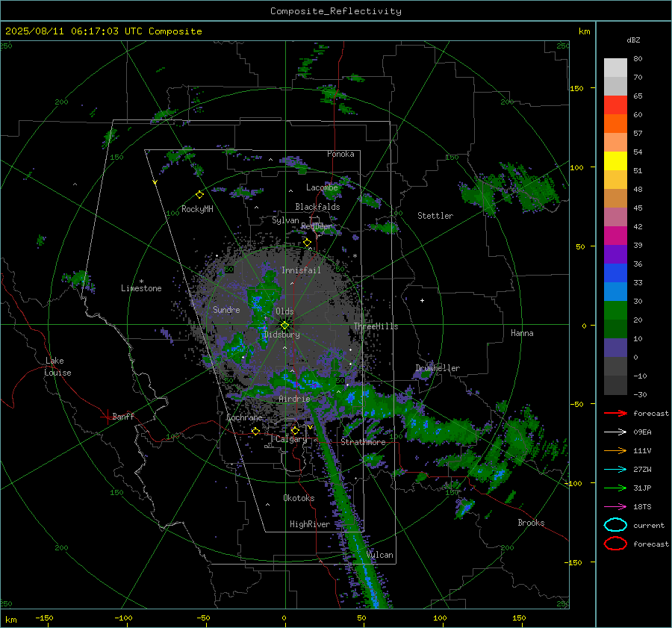Select the purple 39 dBZ swatch
Viewport: 672px width, 628px height.
click(x=615, y=254)
